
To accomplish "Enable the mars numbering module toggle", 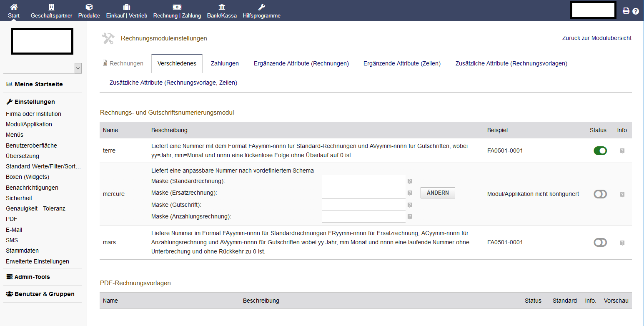I will click(600, 242).
